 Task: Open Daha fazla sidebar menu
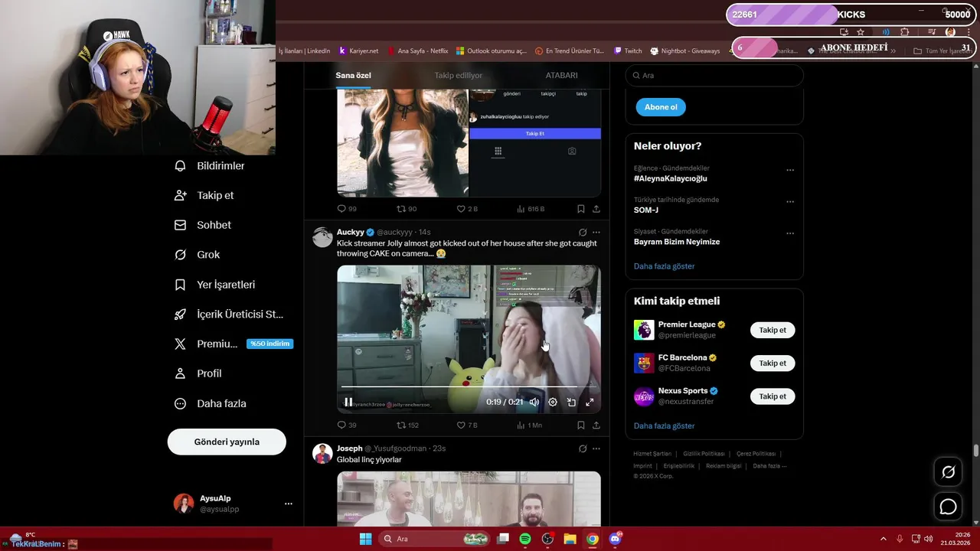point(211,403)
